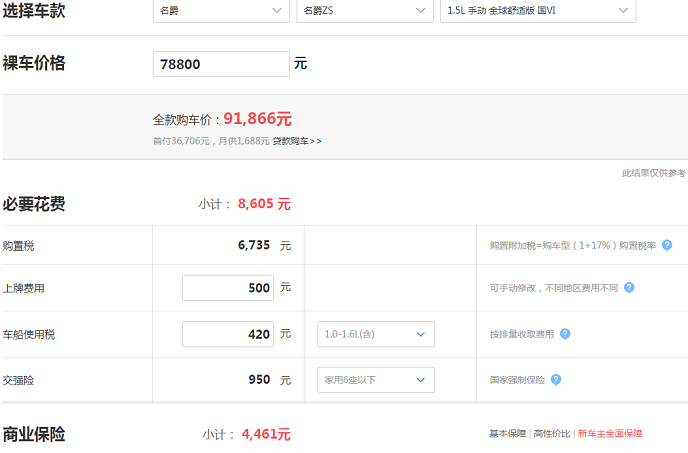The height and width of the screenshot is (453, 688).
Task: Select the 基本保障 insurance tab
Action: point(508,434)
